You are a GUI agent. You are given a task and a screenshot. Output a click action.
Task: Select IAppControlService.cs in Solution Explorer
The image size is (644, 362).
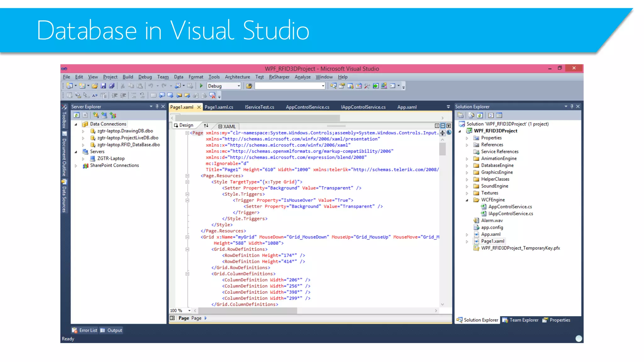[510, 214]
